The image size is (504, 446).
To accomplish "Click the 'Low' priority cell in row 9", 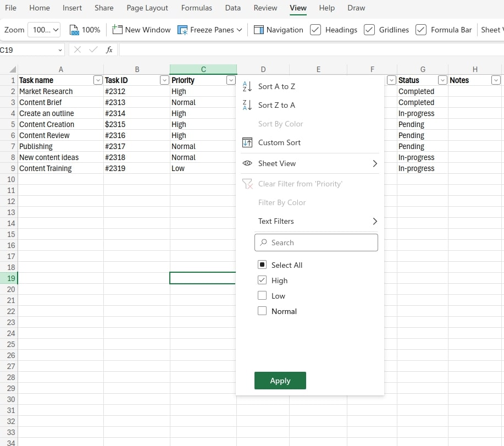I will tap(203, 168).
